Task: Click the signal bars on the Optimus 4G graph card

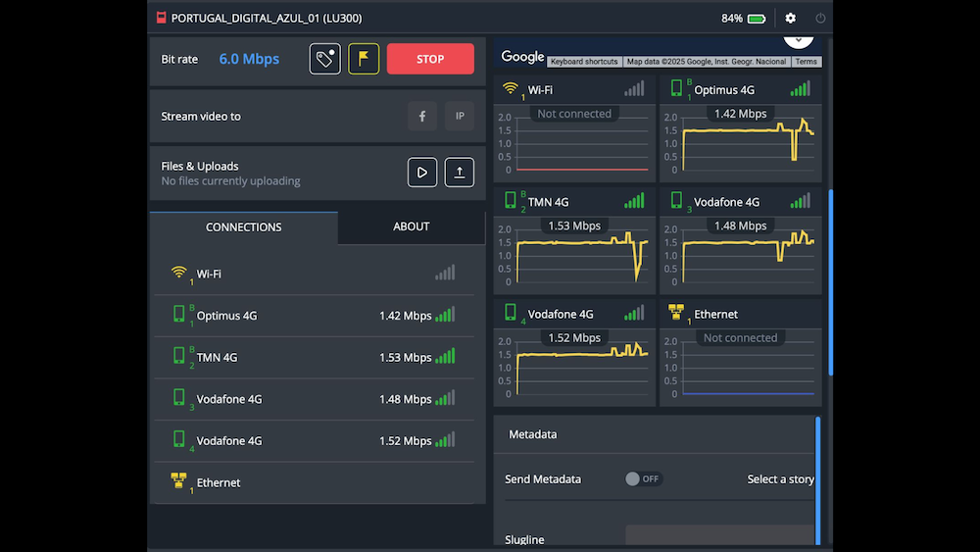Action: pos(800,89)
